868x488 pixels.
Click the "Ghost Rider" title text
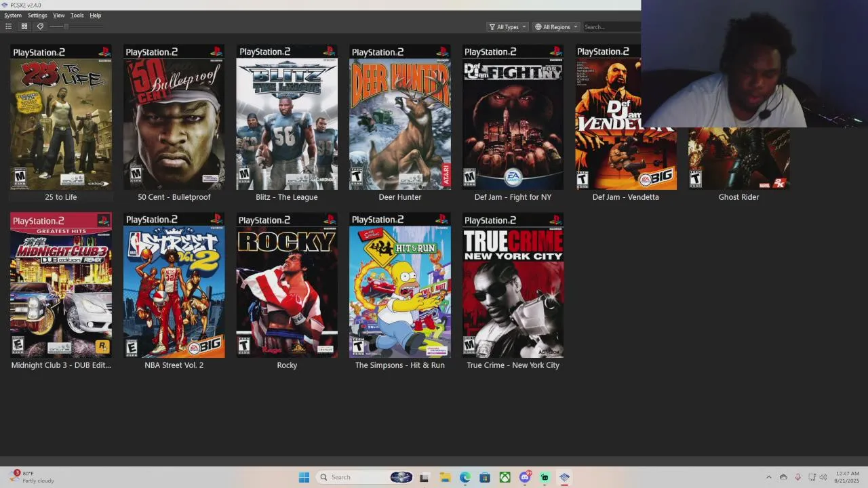click(x=738, y=197)
